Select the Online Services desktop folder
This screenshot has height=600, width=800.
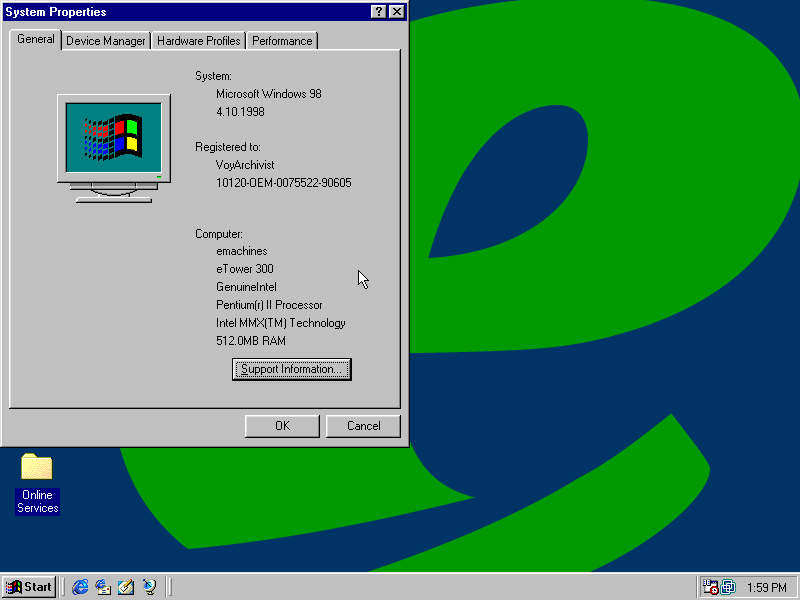[37, 482]
